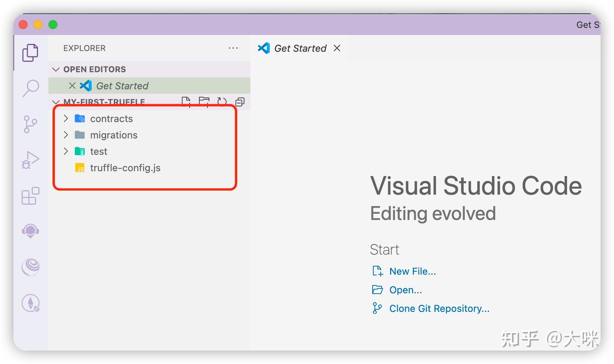Open Explorer more actions menu

click(x=233, y=48)
